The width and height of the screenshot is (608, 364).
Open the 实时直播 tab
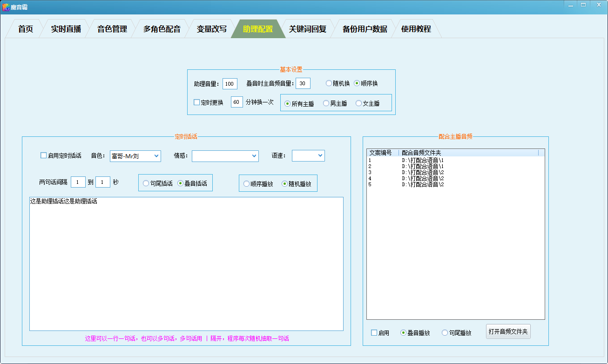tap(66, 29)
